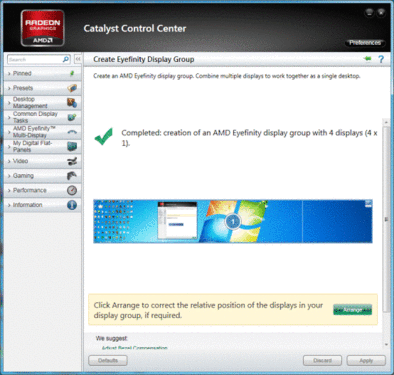Expand the Pinned section
This screenshot has width=394, height=375.
pyautogui.click(x=42, y=73)
